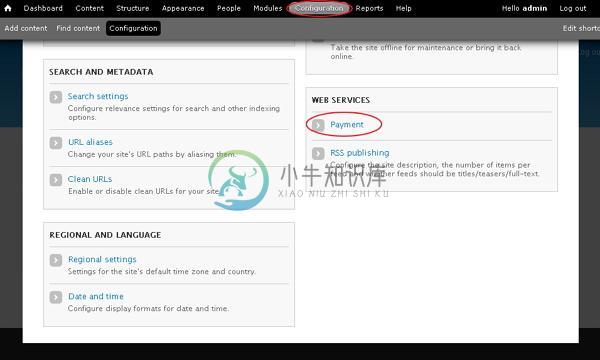Open RSS publishing link
The image size is (600, 360).
click(360, 153)
